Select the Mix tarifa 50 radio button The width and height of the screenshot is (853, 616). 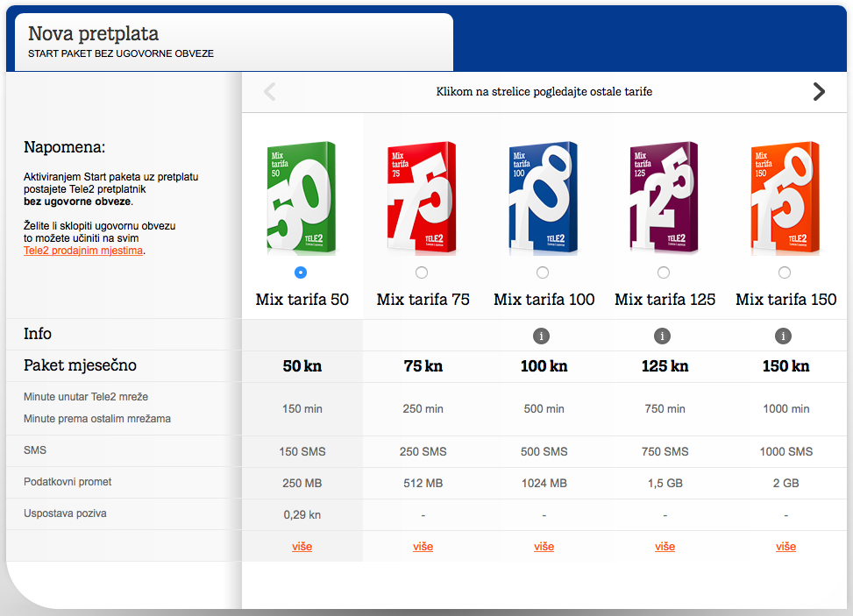pos(302,273)
